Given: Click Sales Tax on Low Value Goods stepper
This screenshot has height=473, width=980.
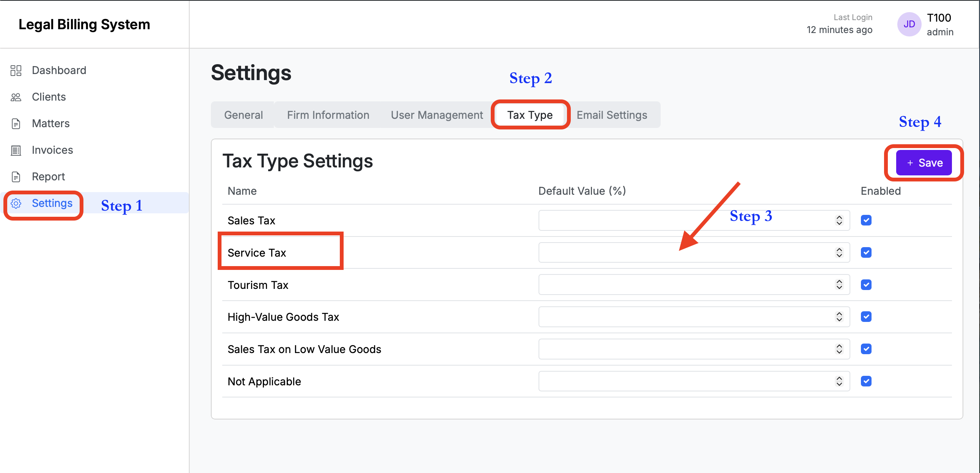Looking at the screenshot, I should pos(839,349).
